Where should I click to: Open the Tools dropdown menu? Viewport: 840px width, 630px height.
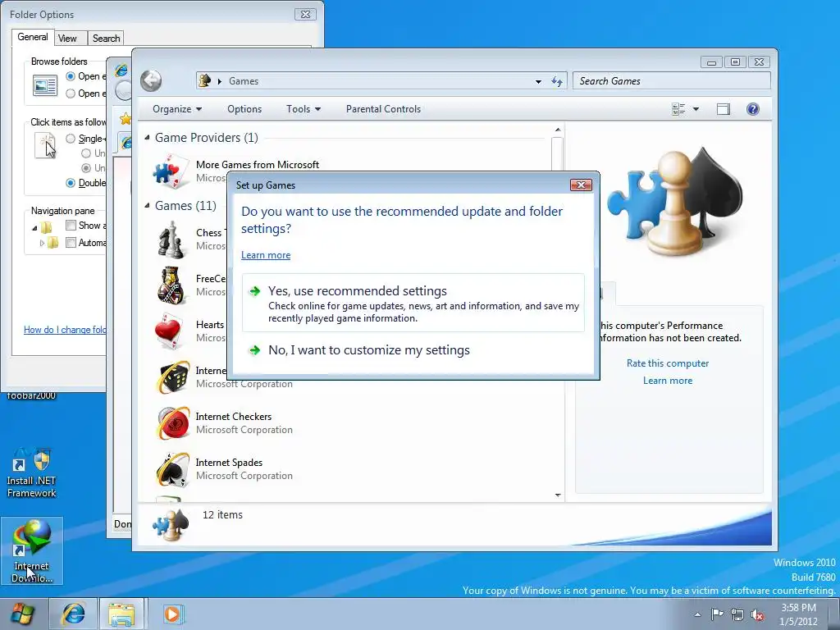tap(304, 109)
